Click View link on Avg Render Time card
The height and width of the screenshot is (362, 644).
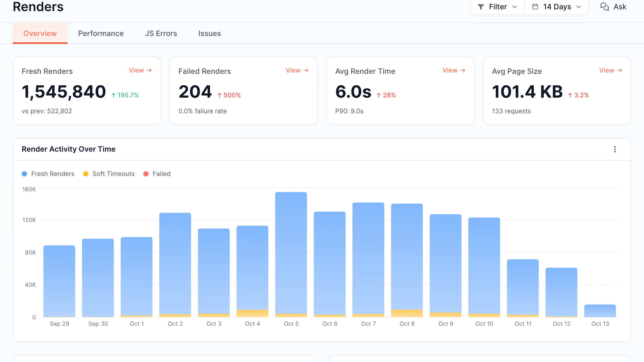click(x=454, y=70)
